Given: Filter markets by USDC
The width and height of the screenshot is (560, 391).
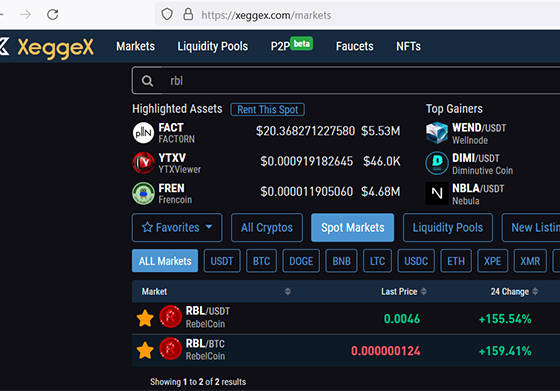Looking at the screenshot, I should tap(416, 261).
